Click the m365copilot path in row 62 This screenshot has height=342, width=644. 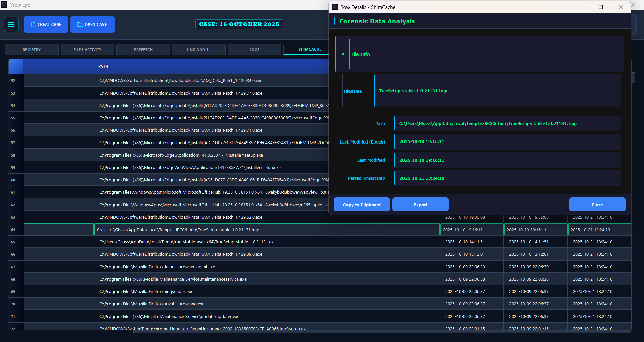pyautogui.click(x=211, y=205)
